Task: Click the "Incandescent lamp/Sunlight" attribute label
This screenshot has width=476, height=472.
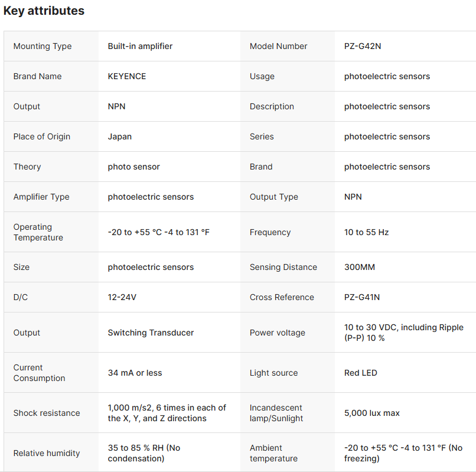Action: [x=276, y=413]
